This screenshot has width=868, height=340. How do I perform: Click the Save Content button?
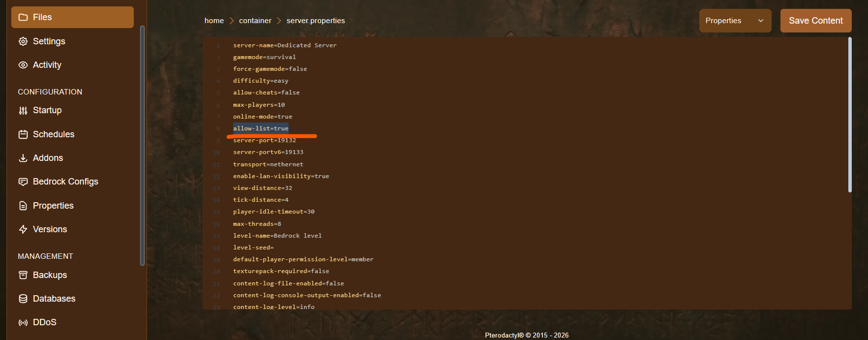pos(816,21)
